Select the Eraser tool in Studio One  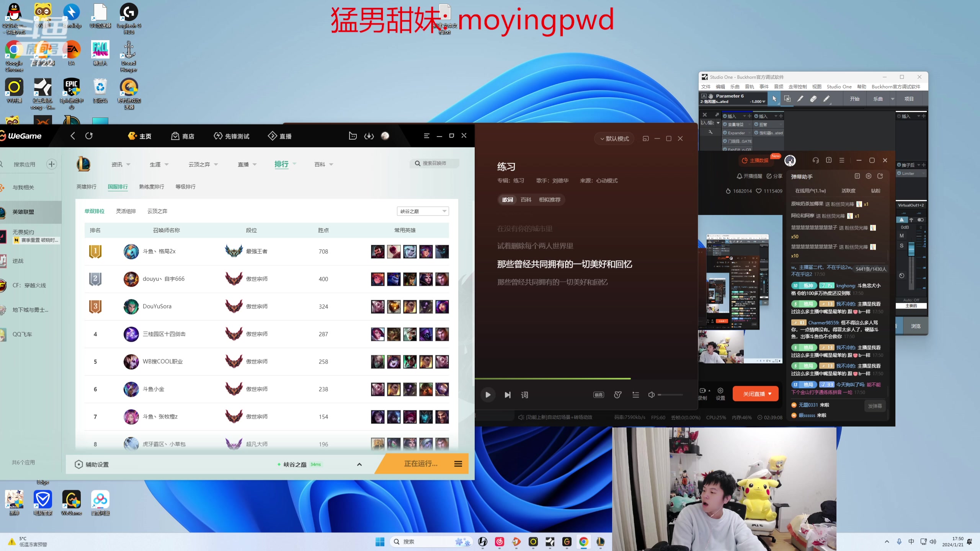coord(813,99)
